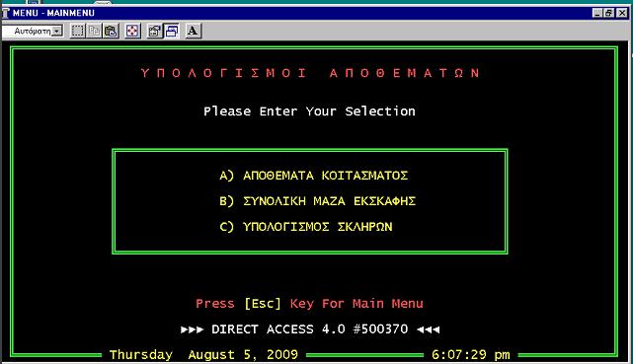Minimize the MENU - MAINMENU window
The height and width of the screenshot is (364, 633).
(x=597, y=13)
